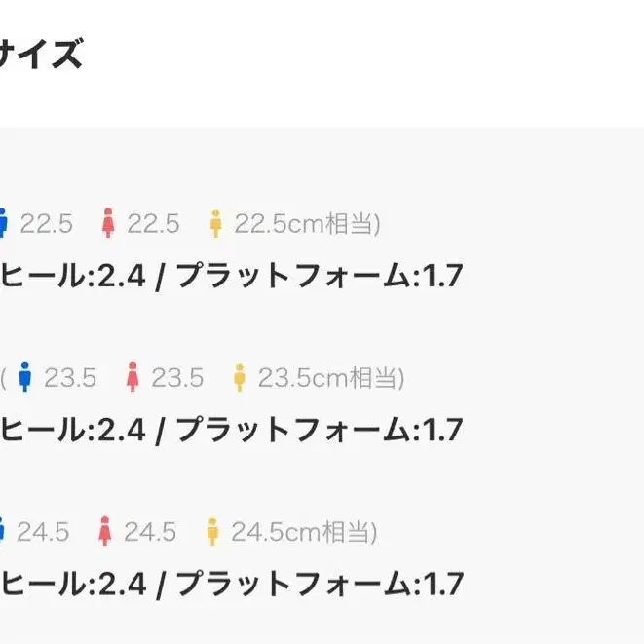Click the yellow child icon beside 24.5cm相当
This screenshot has height=644, width=644.
(x=212, y=532)
